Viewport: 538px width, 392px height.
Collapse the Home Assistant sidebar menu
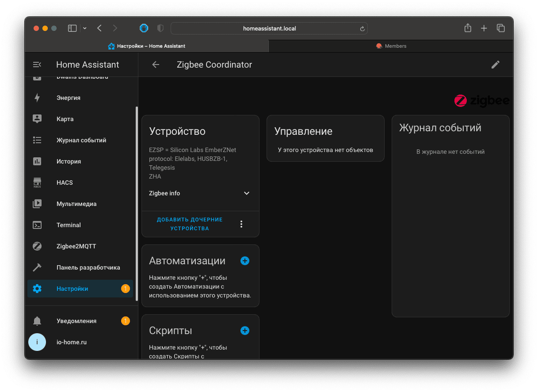37,65
